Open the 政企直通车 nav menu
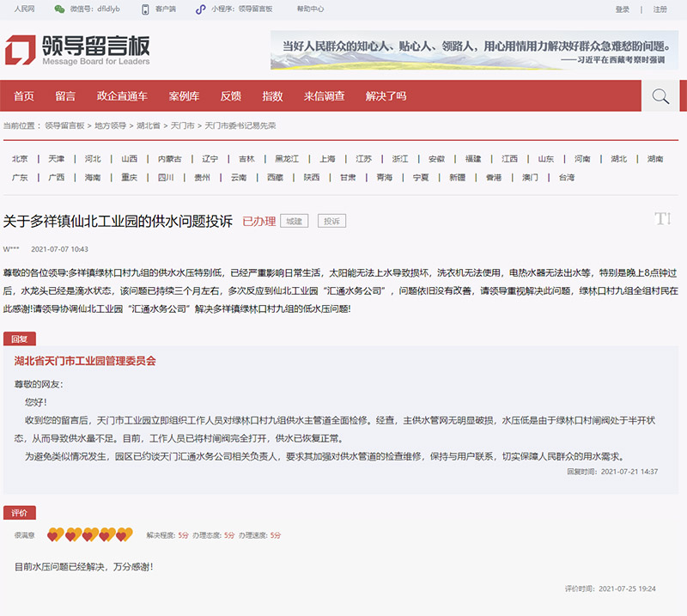This screenshot has height=616, width=687. click(x=122, y=96)
